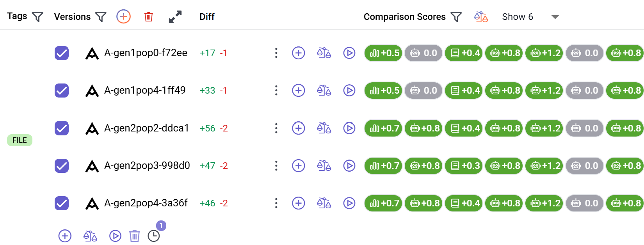Screen dimensions: 644x245
Task: Click the Diff column header
Action: click(x=207, y=16)
